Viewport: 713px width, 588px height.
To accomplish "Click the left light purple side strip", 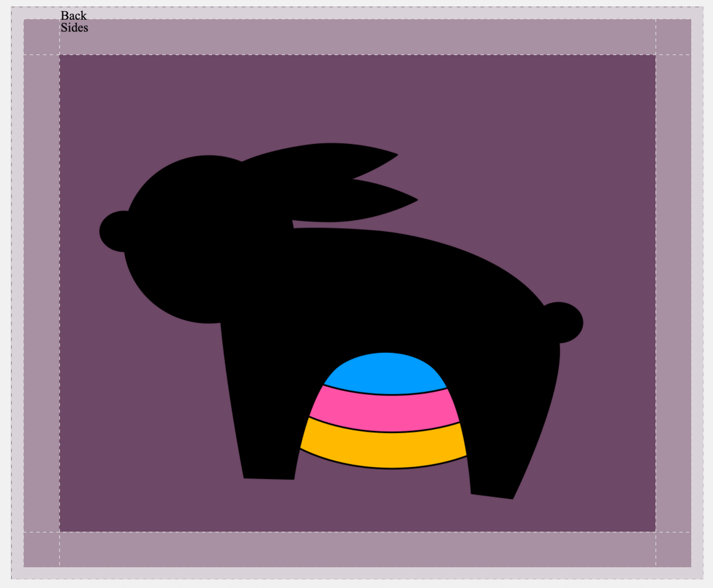I will [x=41, y=293].
